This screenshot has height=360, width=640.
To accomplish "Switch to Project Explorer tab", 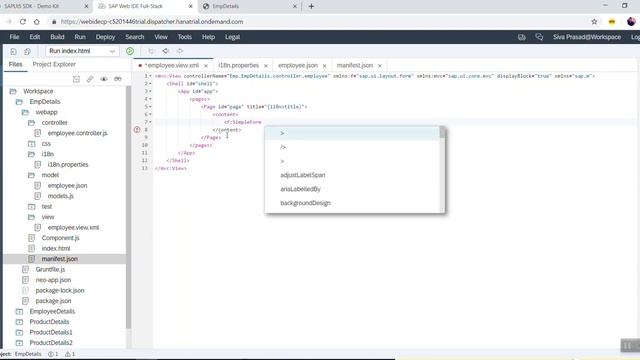I will point(54,64).
